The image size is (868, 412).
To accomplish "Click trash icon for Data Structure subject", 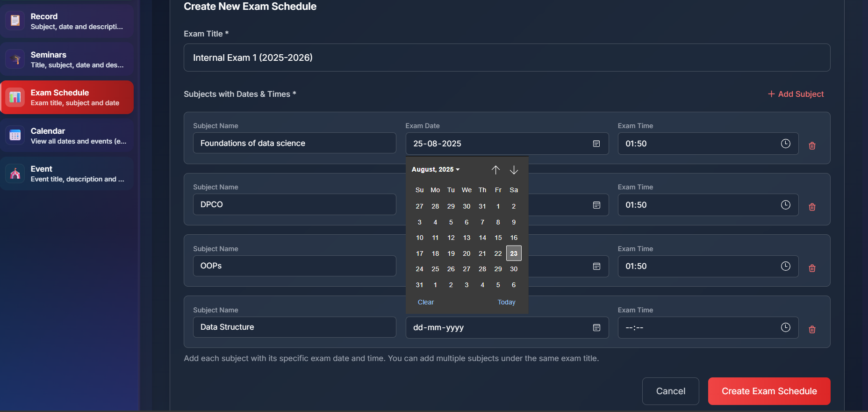I will click(x=812, y=329).
